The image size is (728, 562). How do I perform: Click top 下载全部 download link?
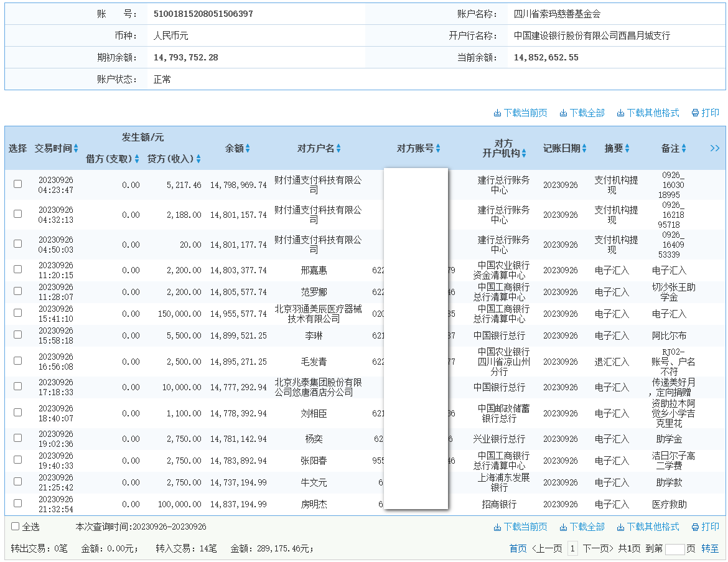click(582, 113)
